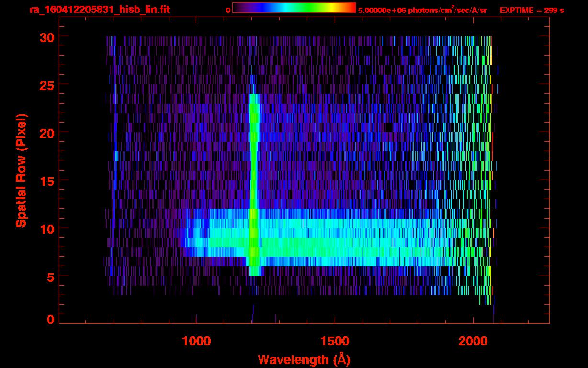Image resolution: width=588 pixels, height=368 pixels.
Task: Click the bright green vertical emission line
Action: coord(253,144)
